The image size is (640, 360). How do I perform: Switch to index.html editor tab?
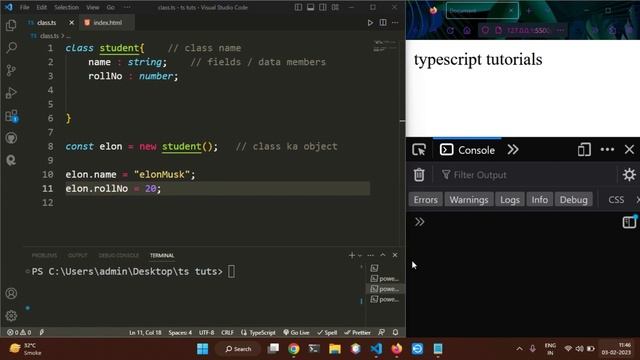point(107,23)
